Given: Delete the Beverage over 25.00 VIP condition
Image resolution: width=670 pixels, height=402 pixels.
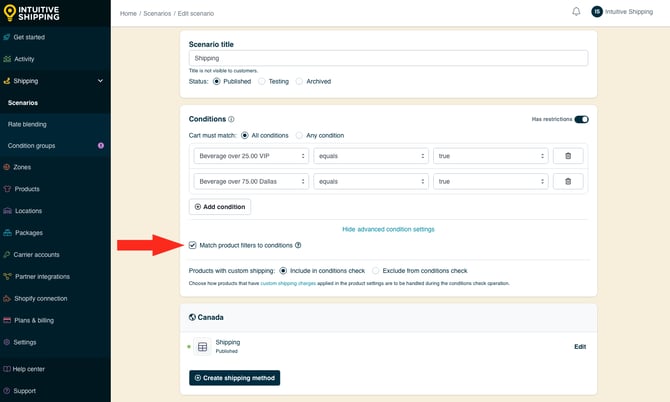Looking at the screenshot, I should (568, 156).
